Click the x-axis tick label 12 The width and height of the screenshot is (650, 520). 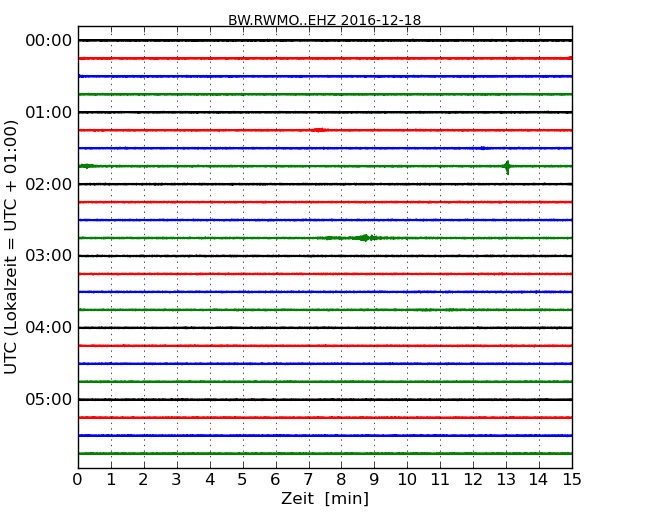pos(473,480)
